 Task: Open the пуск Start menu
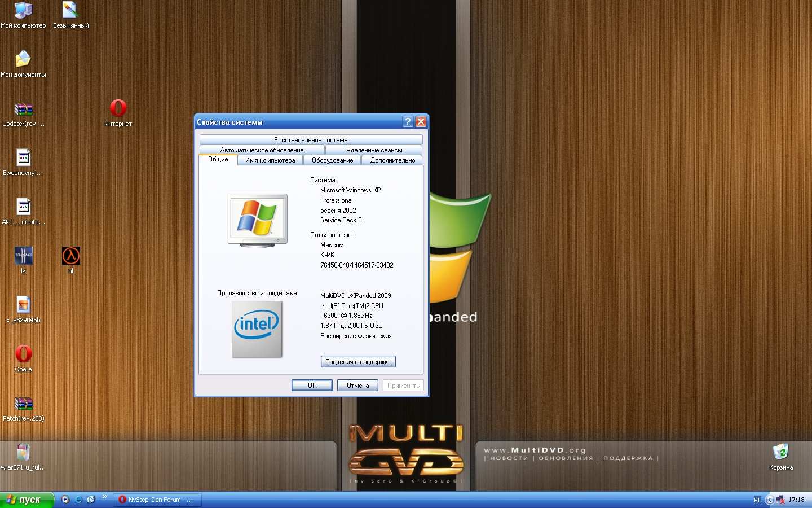26,500
